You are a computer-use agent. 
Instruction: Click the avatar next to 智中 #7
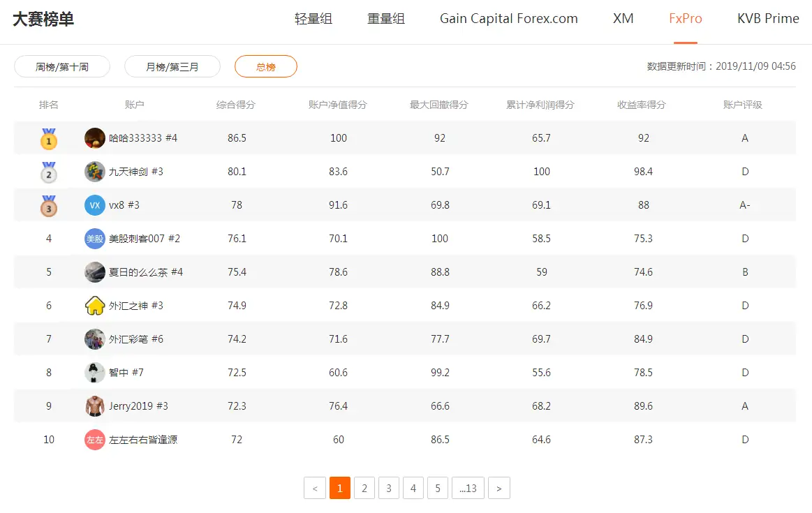95,373
